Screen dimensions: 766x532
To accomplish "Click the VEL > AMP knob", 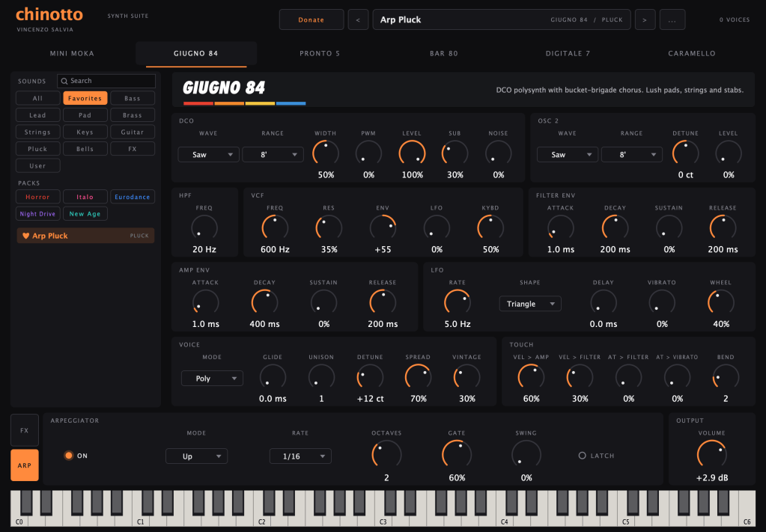I will pos(531,377).
